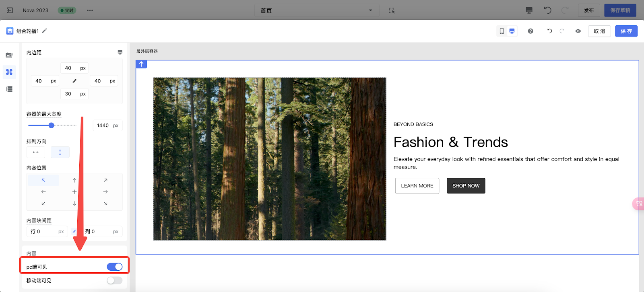The image size is (644, 292).
Task: Select the forest image in the canvas
Action: [270, 159]
